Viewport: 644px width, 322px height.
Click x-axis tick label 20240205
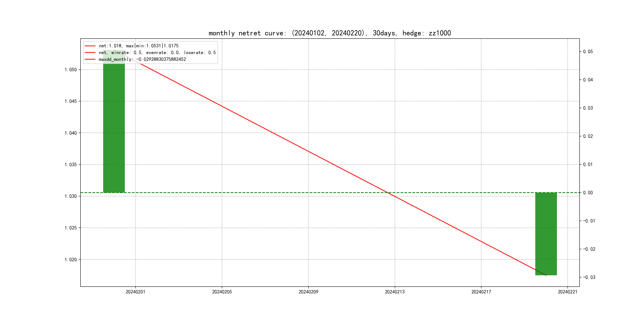[x=222, y=292]
